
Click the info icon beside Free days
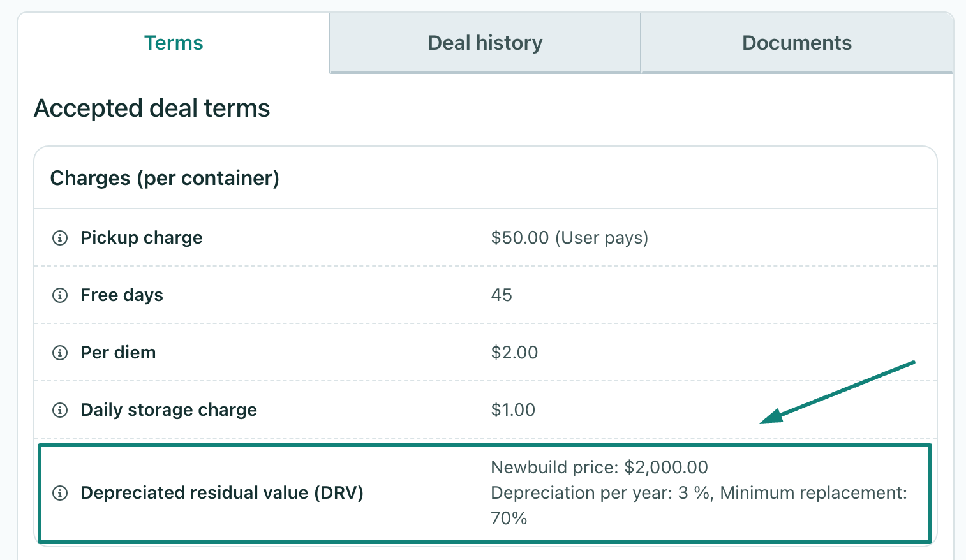(x=60, y=295)
